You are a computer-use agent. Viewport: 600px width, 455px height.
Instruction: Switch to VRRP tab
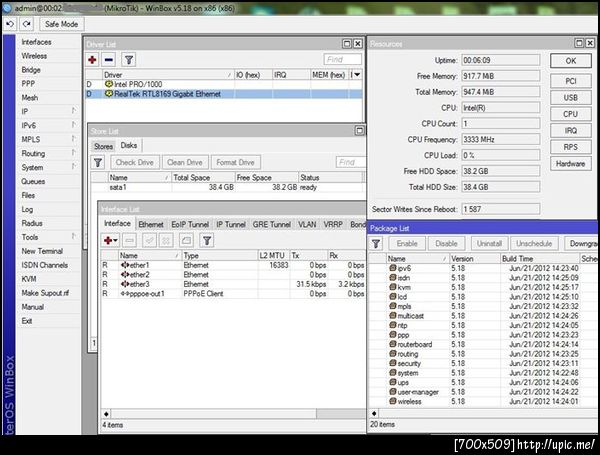[333, 225]
